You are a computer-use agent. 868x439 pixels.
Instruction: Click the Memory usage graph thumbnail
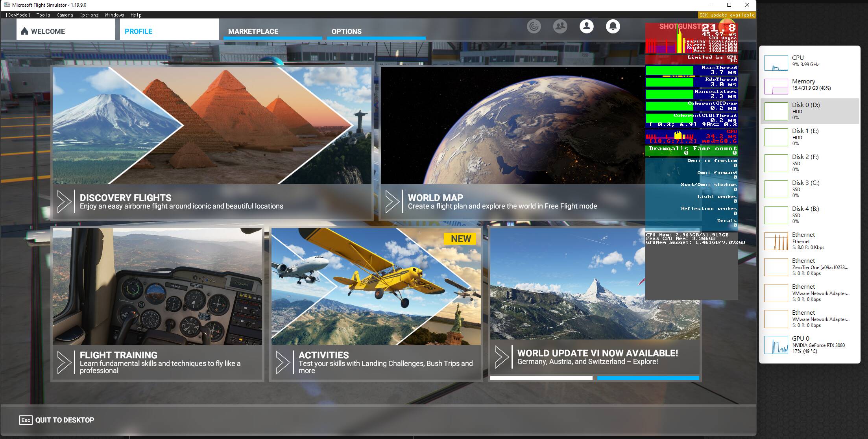(776, 87)
